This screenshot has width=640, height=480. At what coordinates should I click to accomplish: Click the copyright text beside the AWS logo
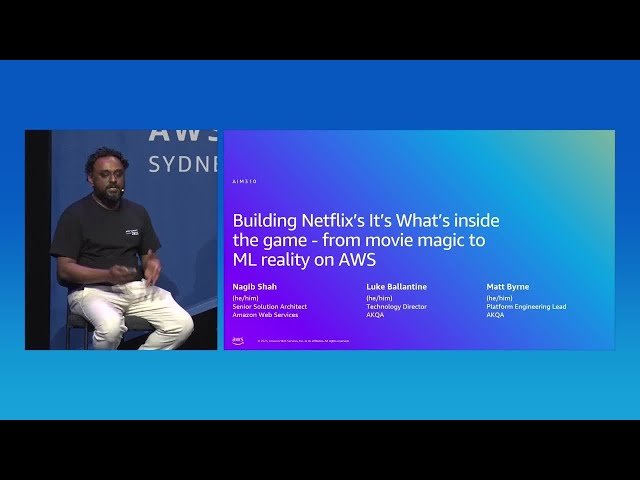coord(302,341)
